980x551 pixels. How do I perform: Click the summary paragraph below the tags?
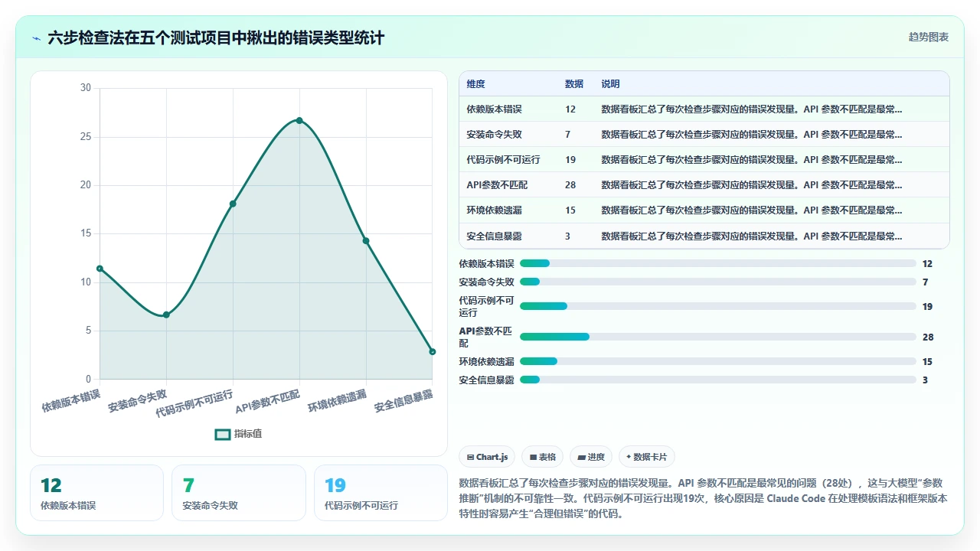click(703, 498)
